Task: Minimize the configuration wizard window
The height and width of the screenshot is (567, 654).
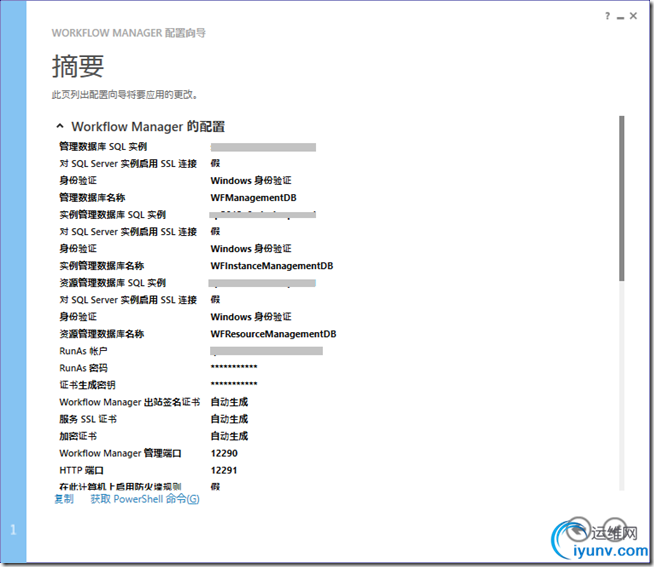Action: click(x=620, y=17)
